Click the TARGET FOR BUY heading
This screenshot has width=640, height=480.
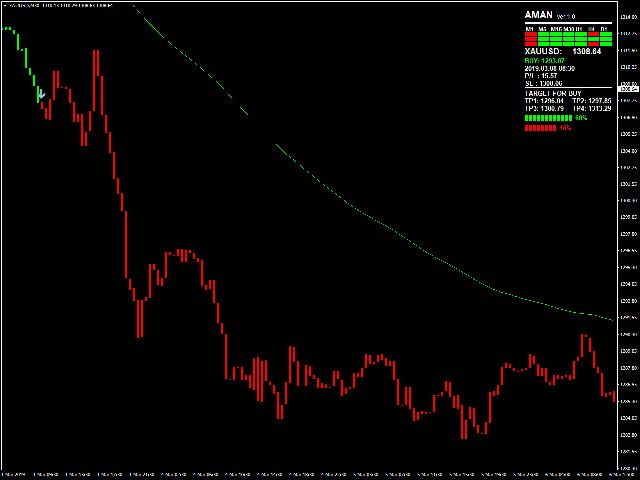click(554, 92)
